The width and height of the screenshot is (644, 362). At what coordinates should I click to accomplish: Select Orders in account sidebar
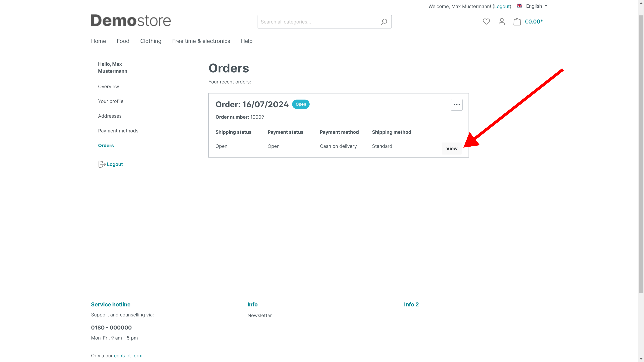(x=106, y=145)
